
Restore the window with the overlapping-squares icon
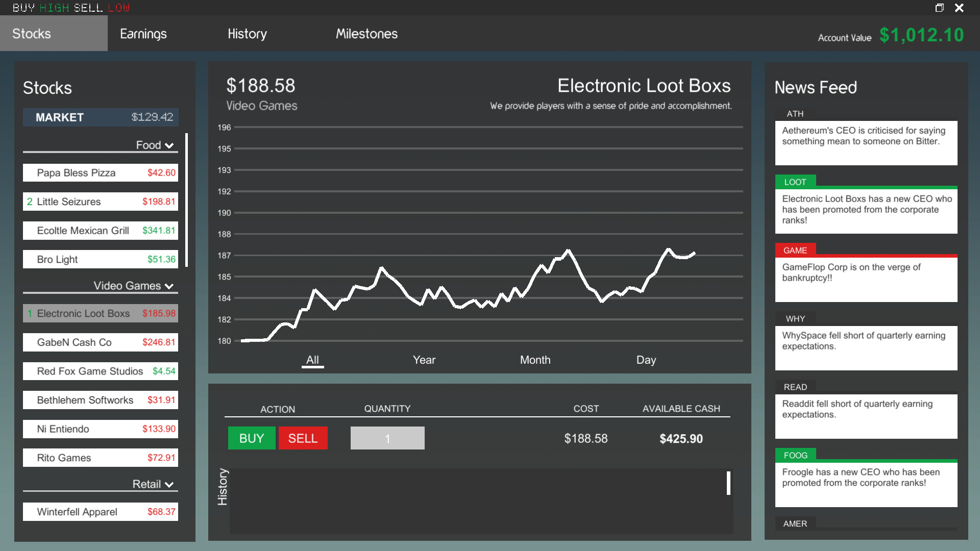pyautogui.click(x=939, y=8)
